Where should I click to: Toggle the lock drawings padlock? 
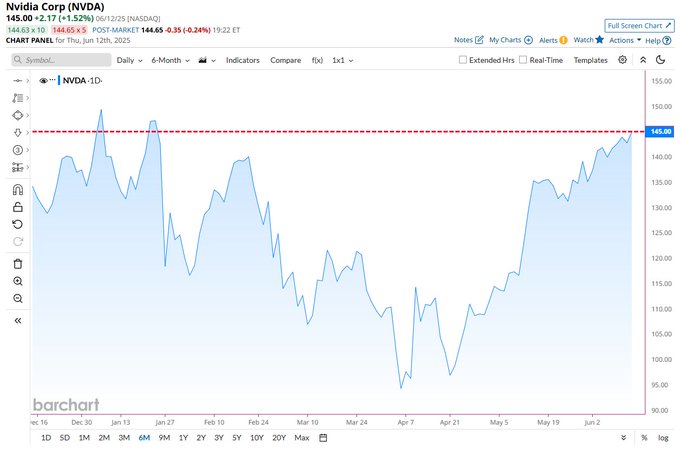click(x=17, y=207)
